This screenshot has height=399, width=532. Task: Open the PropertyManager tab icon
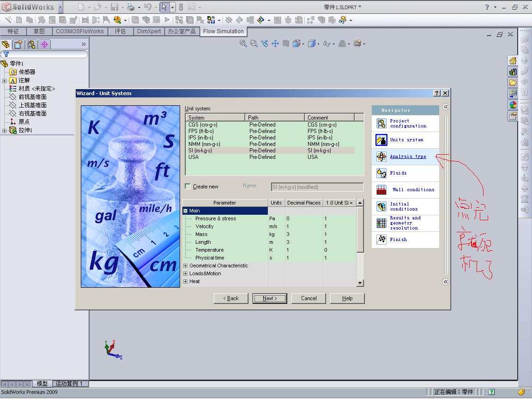(18, 44)
